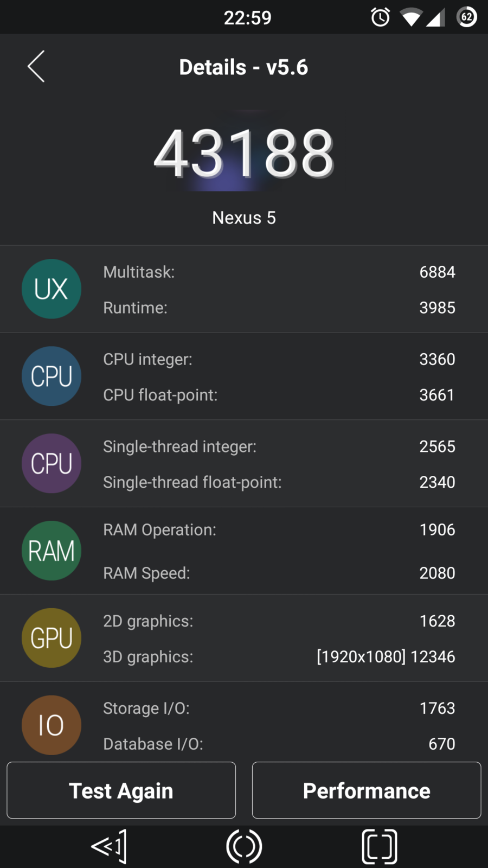Tap the green RAM category icon
488x868 pixels.
[52, 551]
